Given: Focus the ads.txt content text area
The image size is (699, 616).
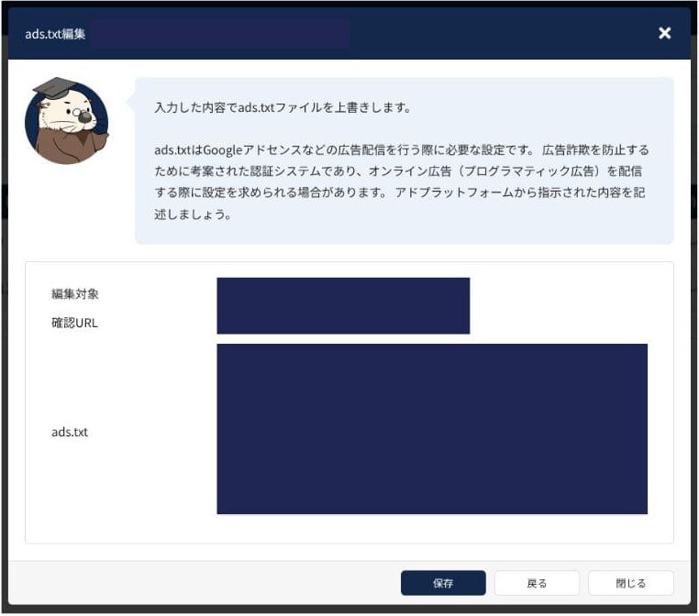Looking at the screenshot, I should click(x=431, y=429).
